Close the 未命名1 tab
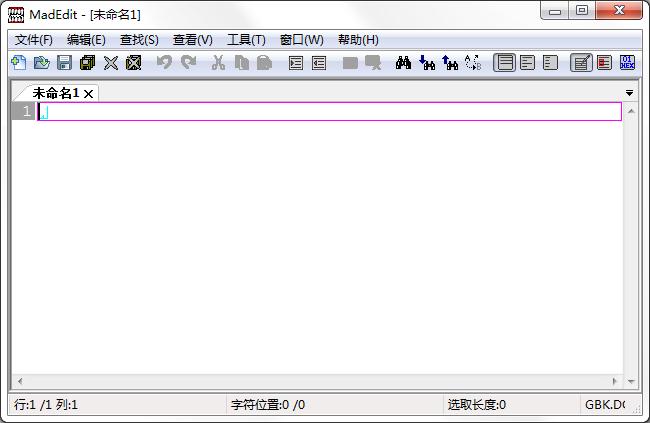The height and width of the screenshot is (423, 650). point(88,94)
